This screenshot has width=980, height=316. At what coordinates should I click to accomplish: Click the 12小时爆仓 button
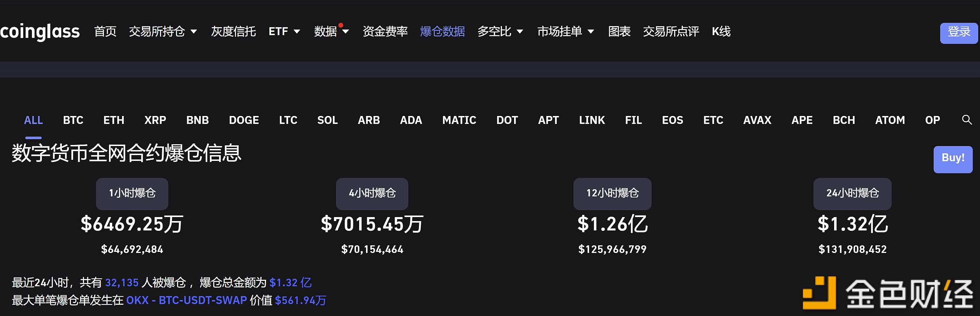pos(613,194)
